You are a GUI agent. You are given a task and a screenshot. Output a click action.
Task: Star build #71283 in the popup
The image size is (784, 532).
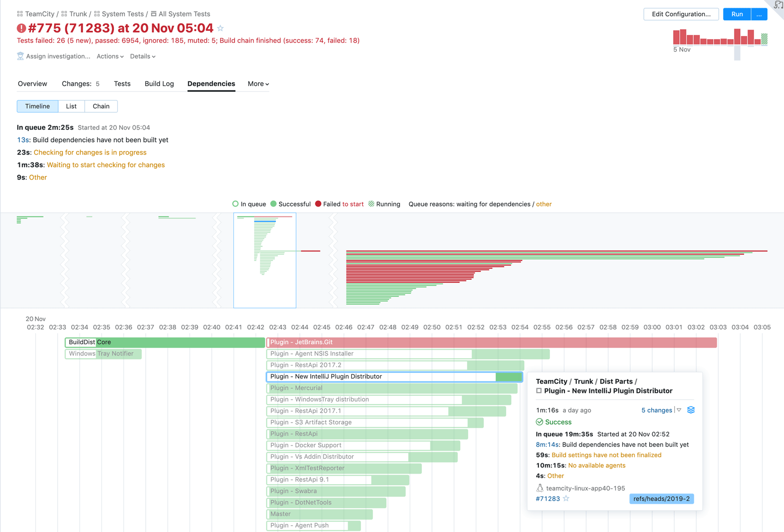(566, 499)
